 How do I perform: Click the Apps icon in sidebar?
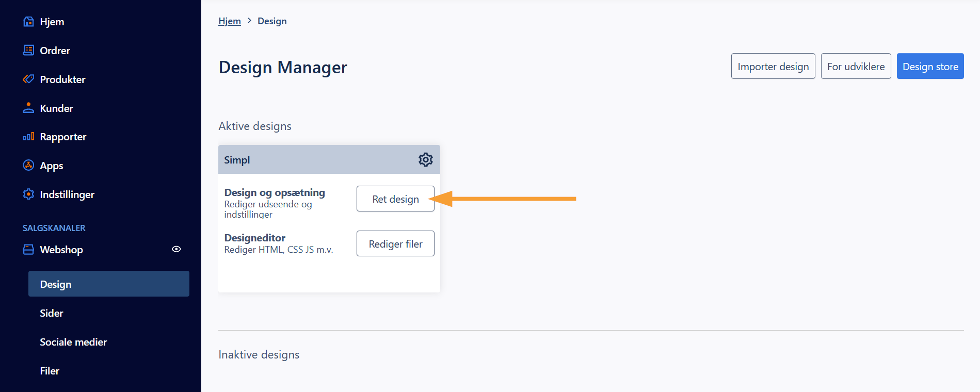pos(28,166)
